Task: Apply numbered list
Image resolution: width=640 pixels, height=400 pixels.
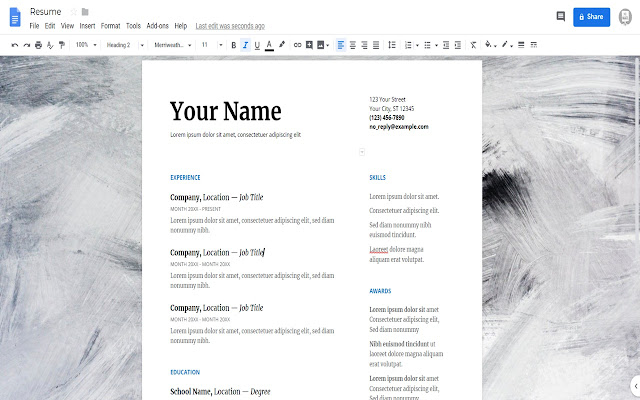Action: 408,45
